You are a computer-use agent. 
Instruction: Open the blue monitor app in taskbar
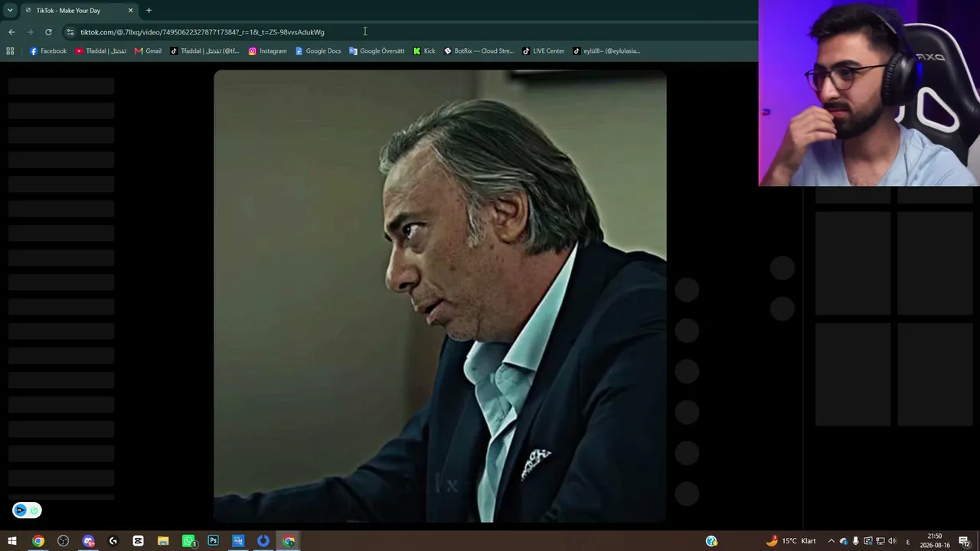click(238, 541)
